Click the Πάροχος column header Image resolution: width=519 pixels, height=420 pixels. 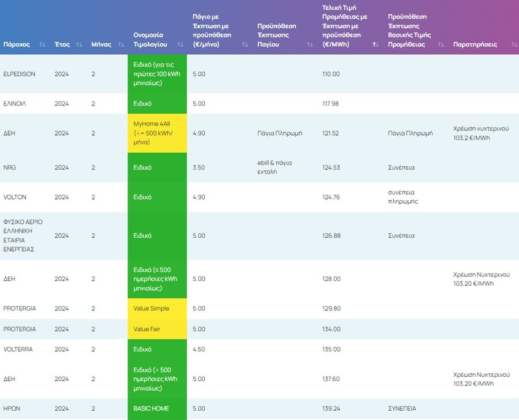coord(17,44)
